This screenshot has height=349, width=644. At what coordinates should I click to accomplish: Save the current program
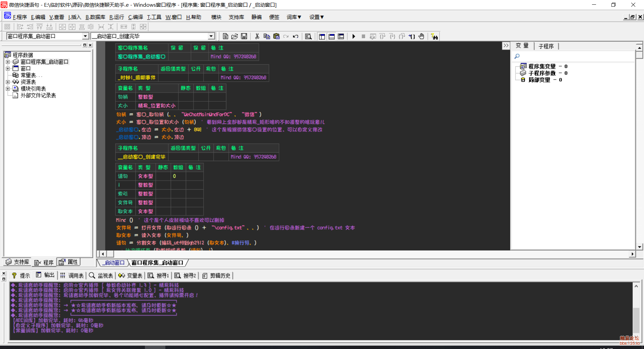(244, 36)
